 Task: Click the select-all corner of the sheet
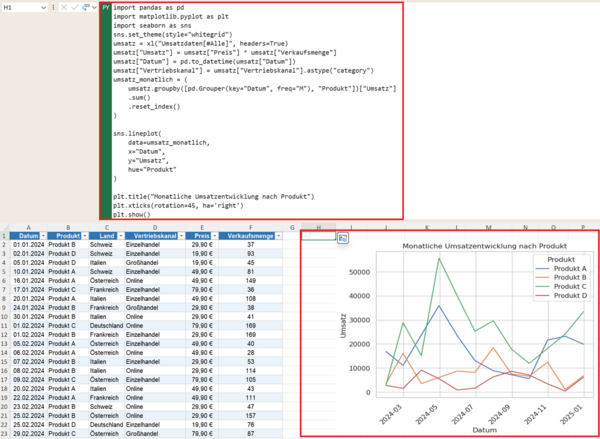click(x=4, y=228)
